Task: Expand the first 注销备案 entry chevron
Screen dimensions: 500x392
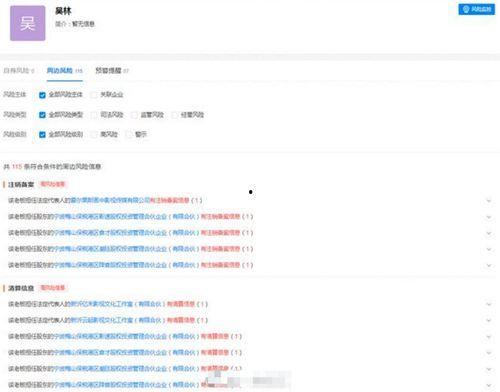Action: (489, 201)
